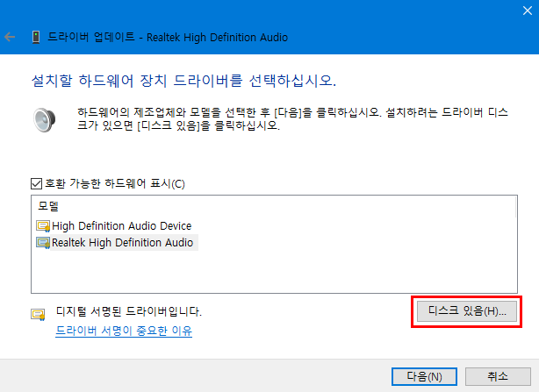Click the '디스크 있음(H)...' button
The image size is (539, 392).
pyautogui.click(x=467, y=311)
